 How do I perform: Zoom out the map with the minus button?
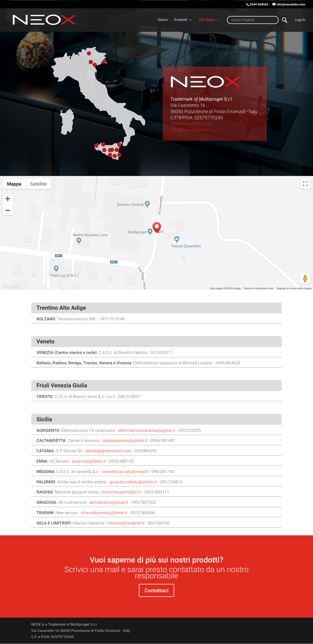(8, 210)
